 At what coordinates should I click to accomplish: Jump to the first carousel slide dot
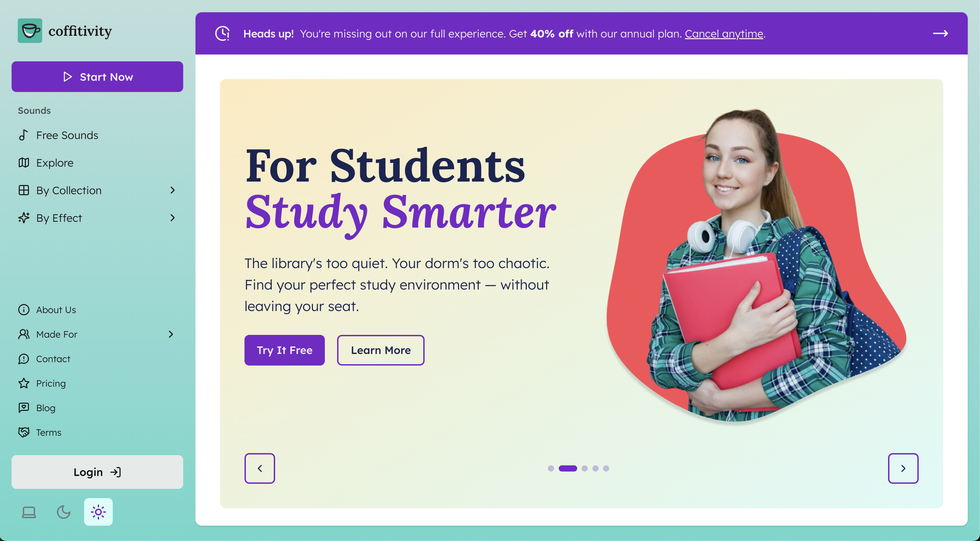551,469
